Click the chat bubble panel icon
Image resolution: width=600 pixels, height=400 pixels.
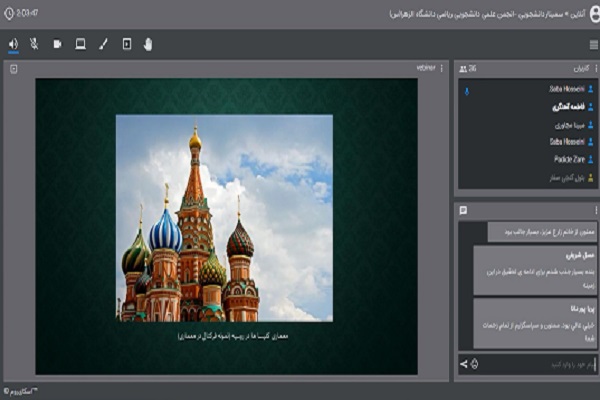point(463,211)
